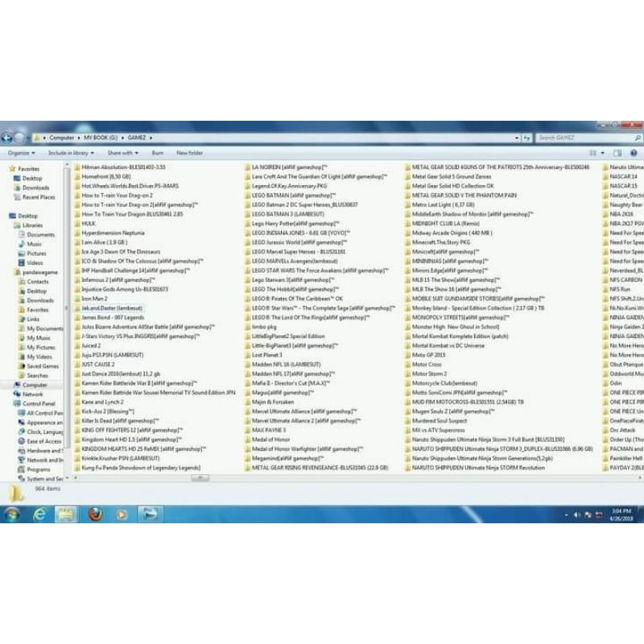Open Windows Media Player from taskbar
Viewport: 644px width, 644px height.
[122, 514]
